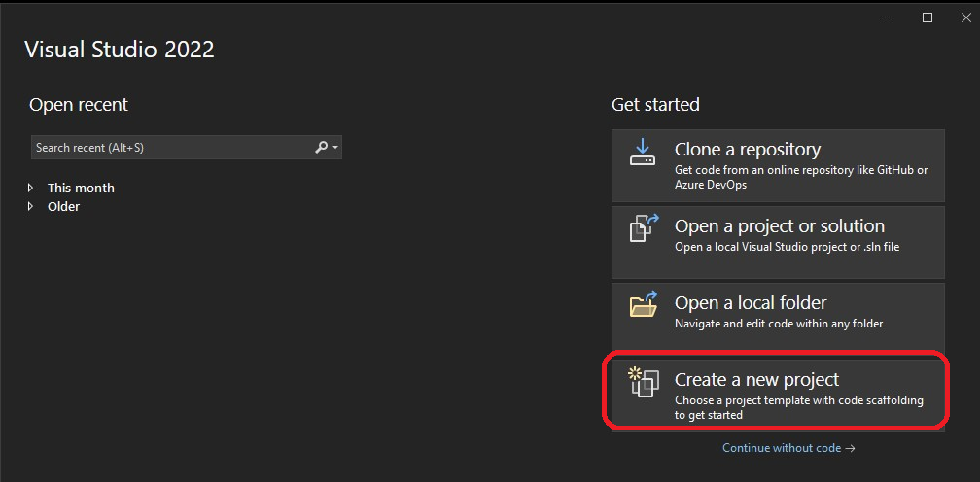
Task: Open the search options dropdown arrow
Action: [335, 148]
